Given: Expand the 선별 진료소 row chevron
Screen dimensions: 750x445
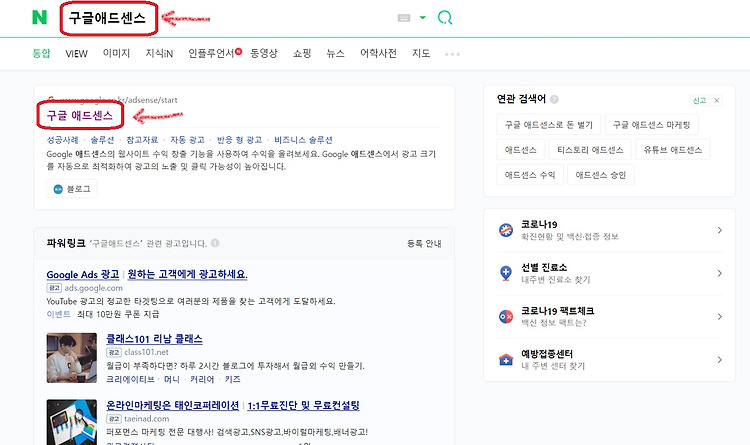Looking at the screenshot, I should [720, 273].
